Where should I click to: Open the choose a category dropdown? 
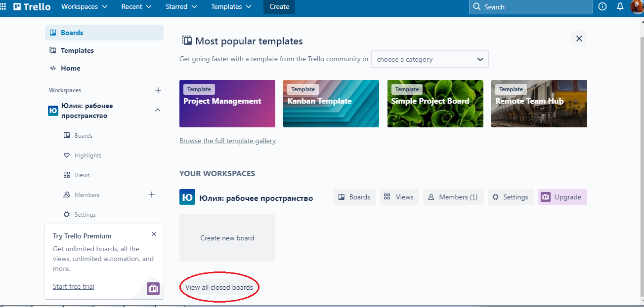coord(430,59)
